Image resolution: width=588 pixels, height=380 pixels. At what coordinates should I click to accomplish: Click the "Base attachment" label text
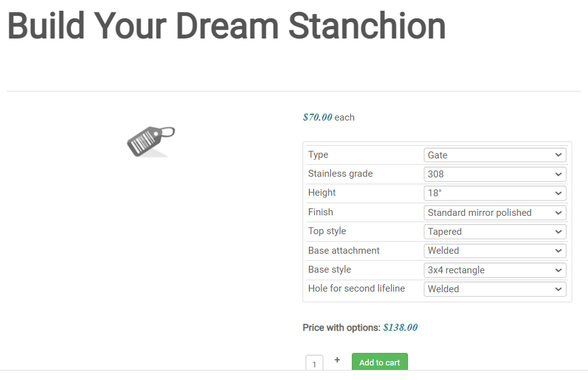coord(344,251)
